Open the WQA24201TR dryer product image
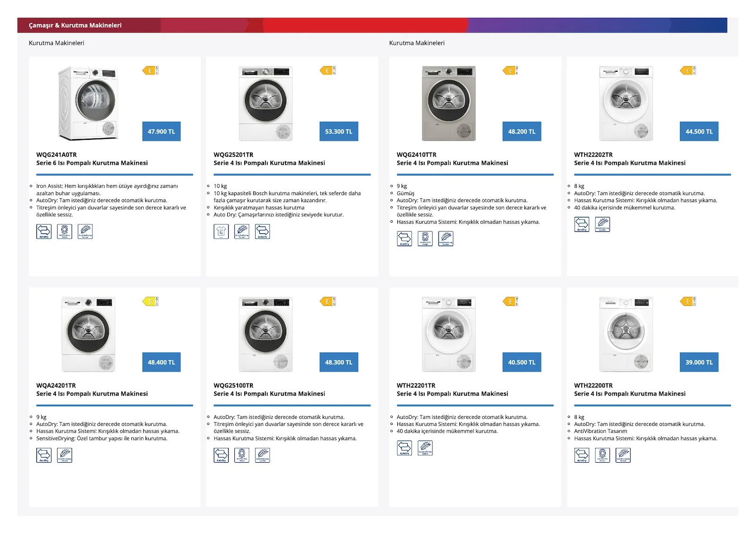The width and height of the screenshot is (756, 534). (88, 334)
